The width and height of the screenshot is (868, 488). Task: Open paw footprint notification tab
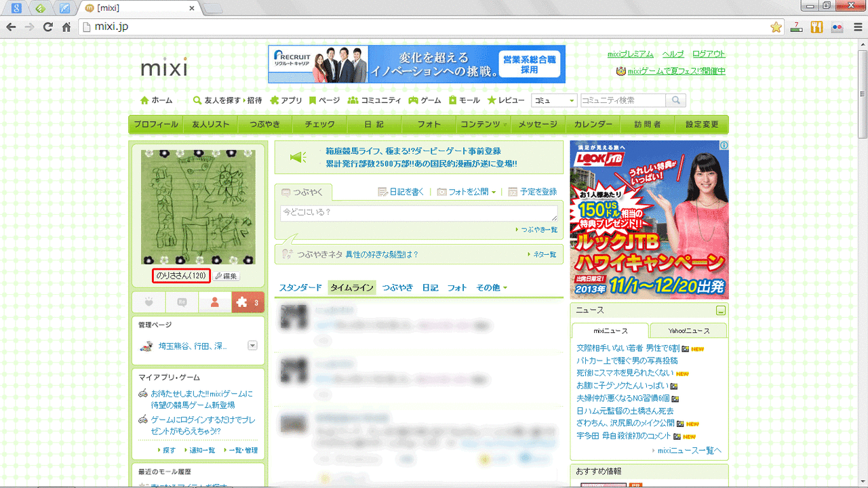coord(149,302)
